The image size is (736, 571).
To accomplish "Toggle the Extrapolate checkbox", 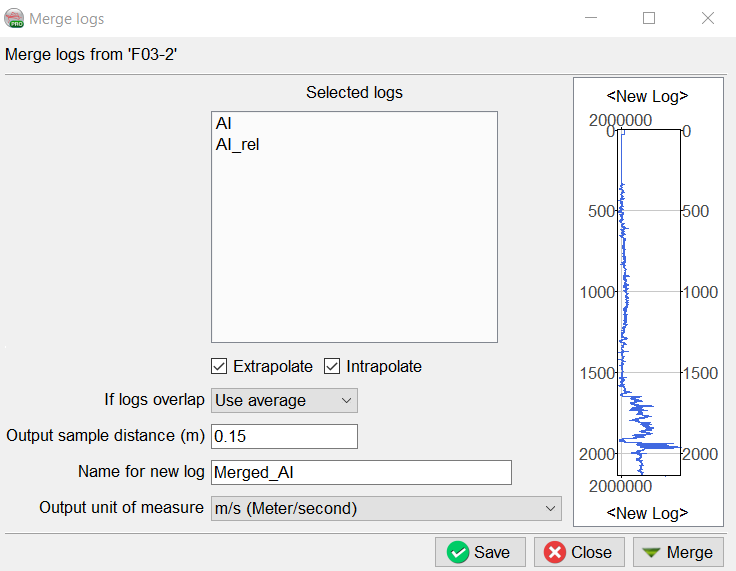I will coord(220,366).
